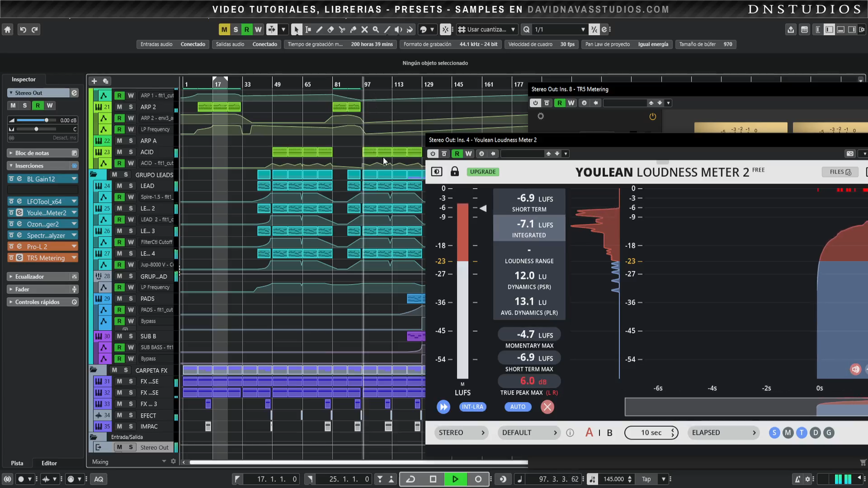
Task: Mute the ARP 2 track
Action: click(x=119, y=107)
